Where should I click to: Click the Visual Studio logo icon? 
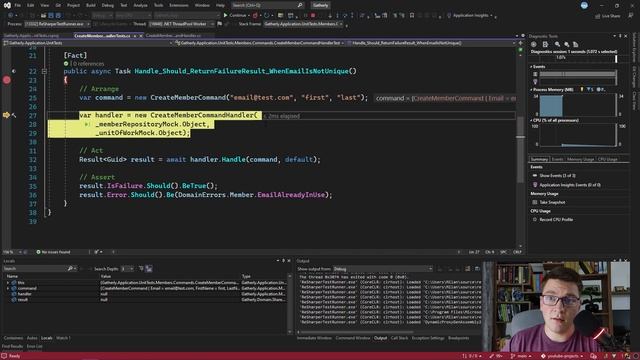coord(7,5)
